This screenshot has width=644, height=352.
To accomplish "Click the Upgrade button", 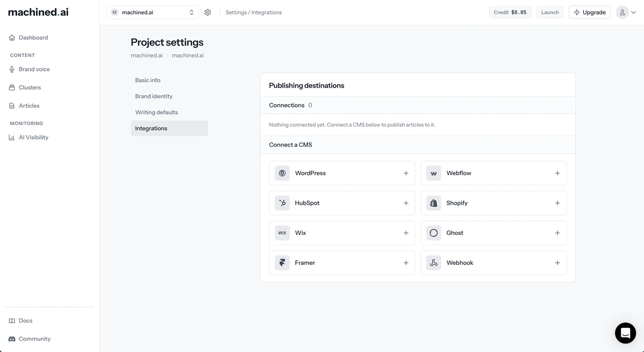I will (589, 12).
